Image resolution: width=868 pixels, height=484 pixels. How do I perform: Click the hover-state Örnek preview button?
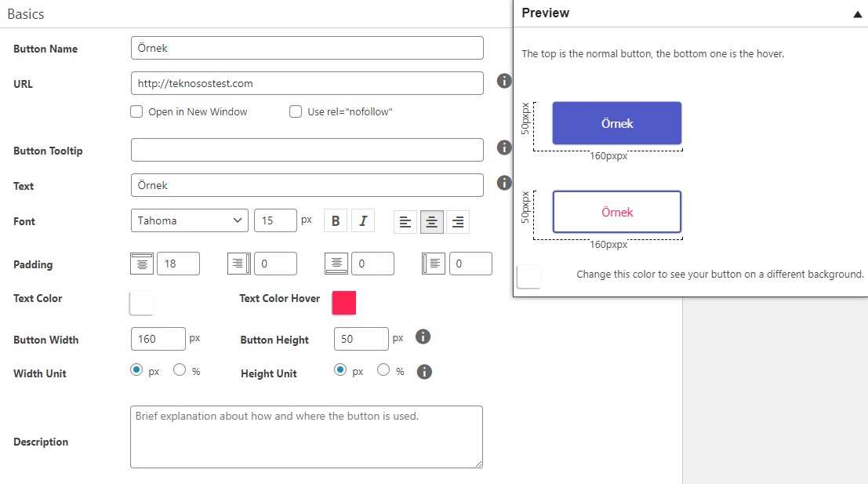pos(616,212)
